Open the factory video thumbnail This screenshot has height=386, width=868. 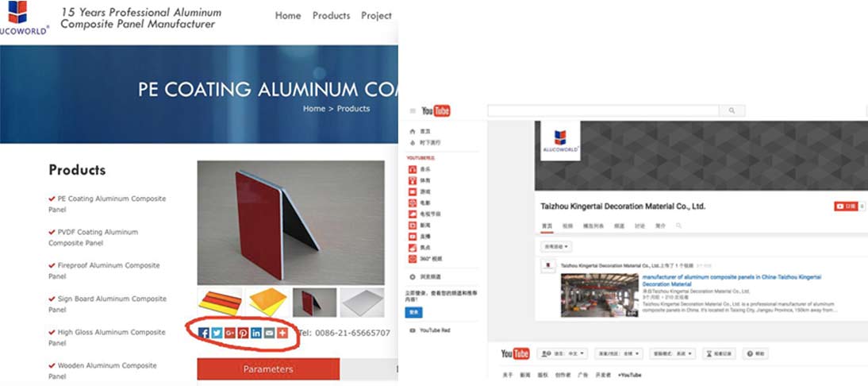coord(600,295)
